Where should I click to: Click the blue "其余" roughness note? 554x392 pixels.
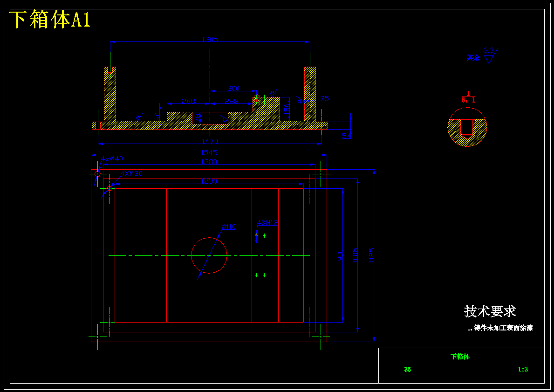[473, 58]
